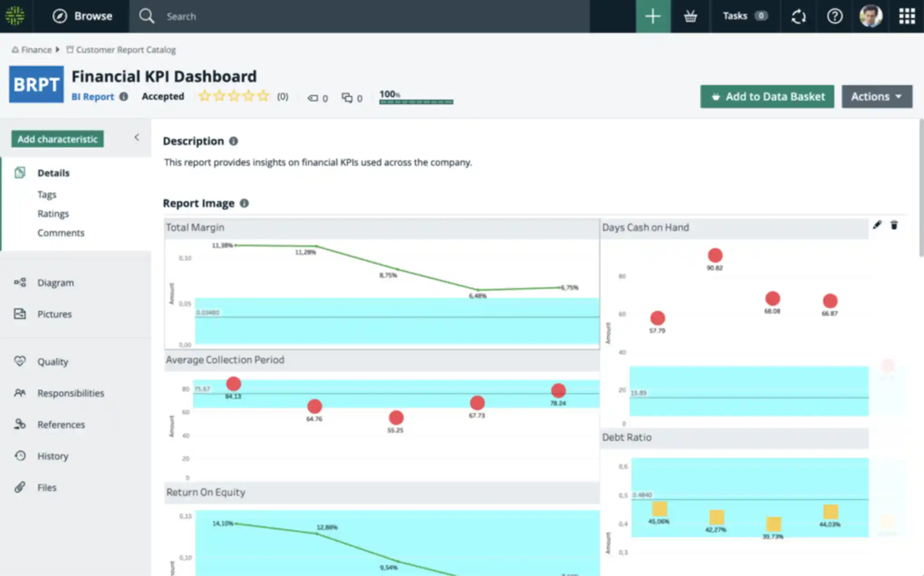Click the BRPT asset type badge
Viewport: 924px width, 576px height.
[36, 84]
